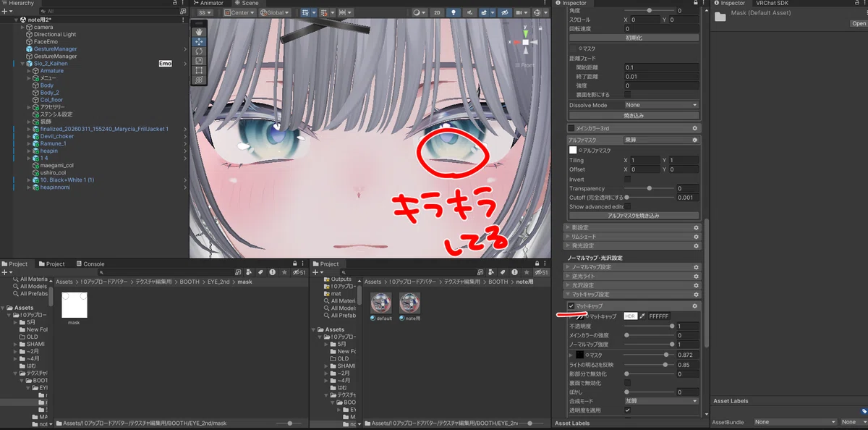
Task: Open gear menu for マットキャップ設定 section
Action: point(696,295)
